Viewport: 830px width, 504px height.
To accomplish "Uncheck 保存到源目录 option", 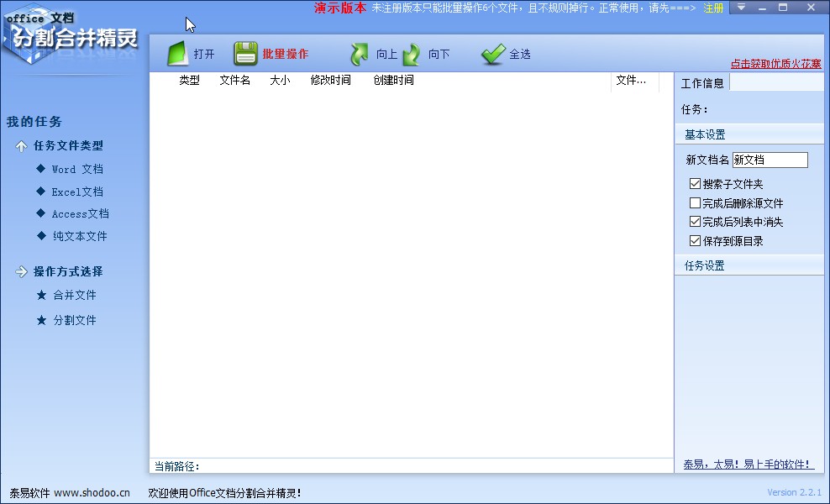I will (695, 241).
